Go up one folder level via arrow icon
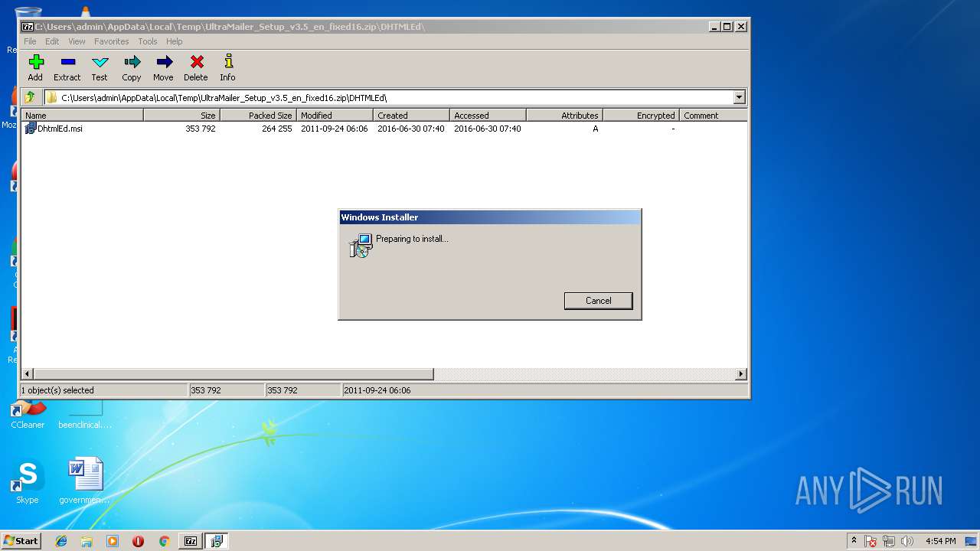This screenshot has width=980, height=551. (30, 97)
